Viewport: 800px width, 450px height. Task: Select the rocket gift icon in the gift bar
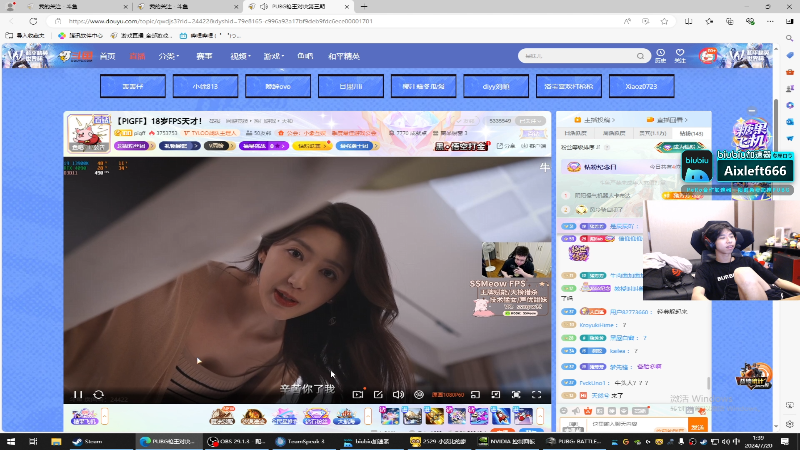pos(501,417)
